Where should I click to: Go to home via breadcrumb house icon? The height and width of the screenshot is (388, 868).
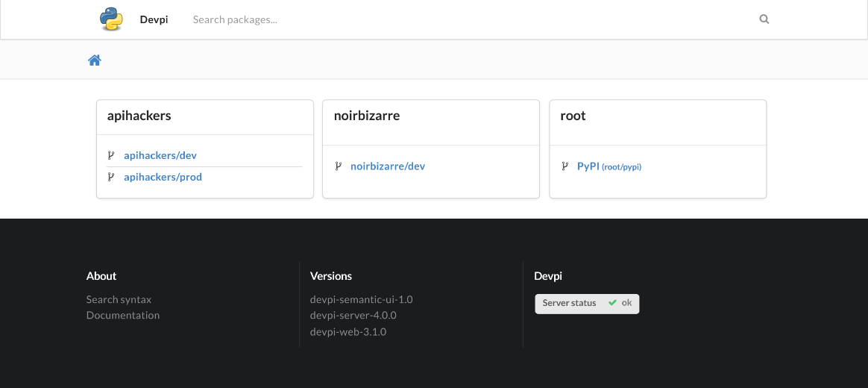95,60
